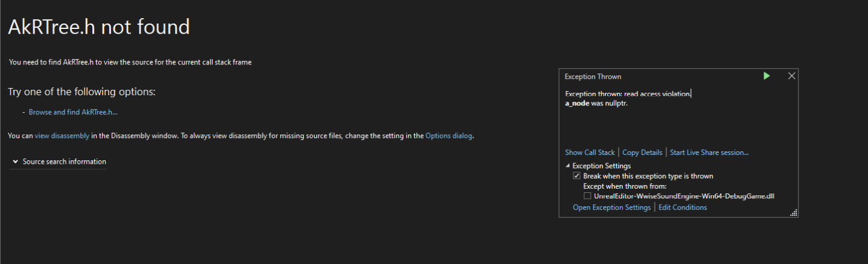Click the resize grip of exception popup
Viewport: 868px width, 264px height.
[x=794, y=212]
